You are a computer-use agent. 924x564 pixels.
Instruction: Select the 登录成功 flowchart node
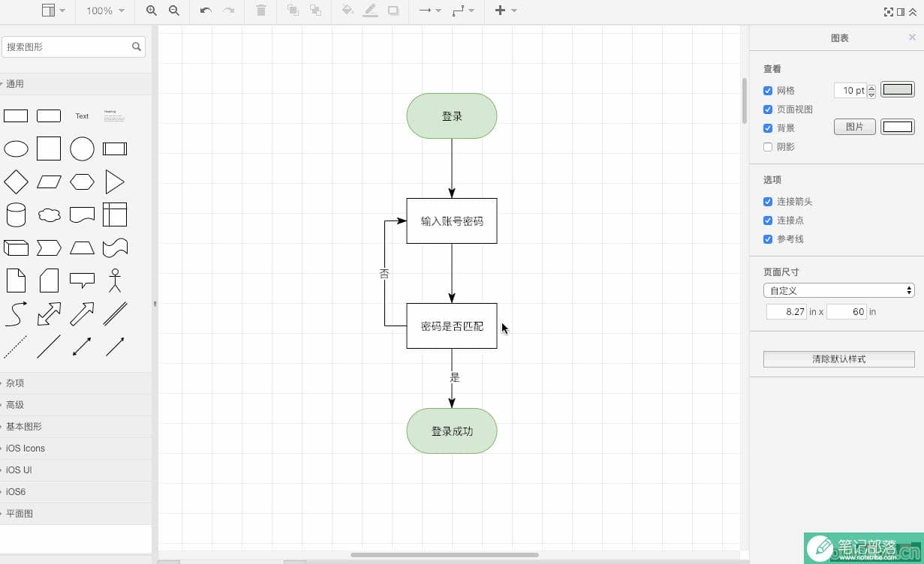tap(452, 431)
